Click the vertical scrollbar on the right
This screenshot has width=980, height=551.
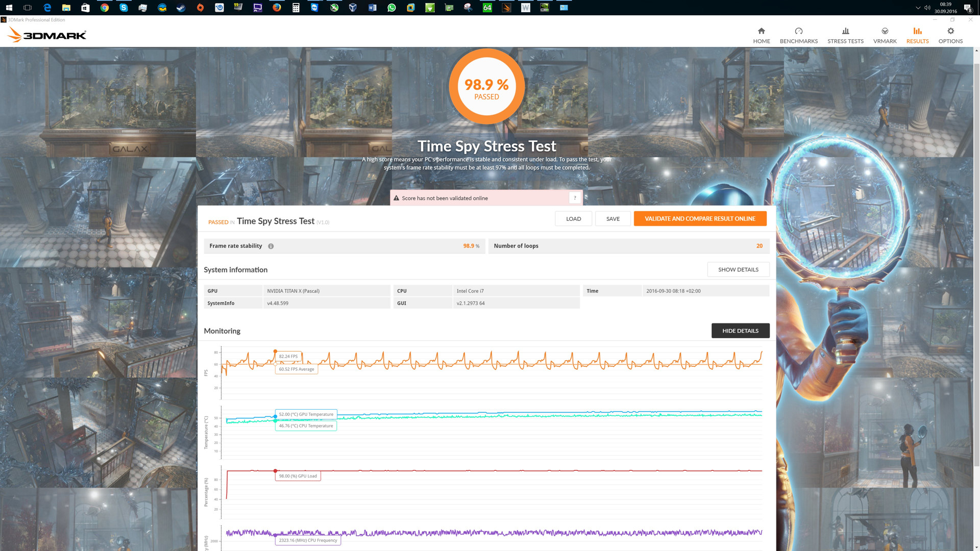pos(976,265)
